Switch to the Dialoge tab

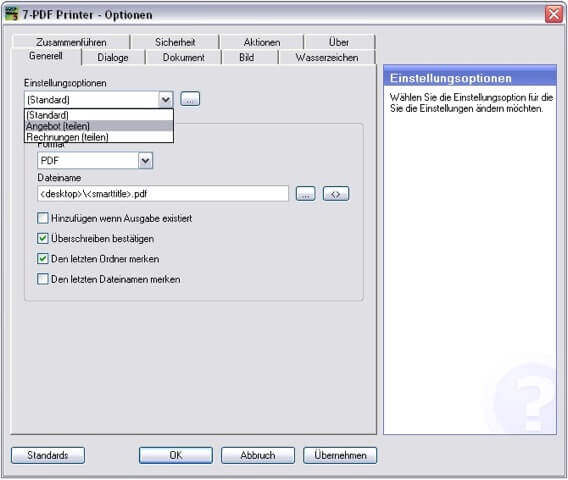coord(113,57)
